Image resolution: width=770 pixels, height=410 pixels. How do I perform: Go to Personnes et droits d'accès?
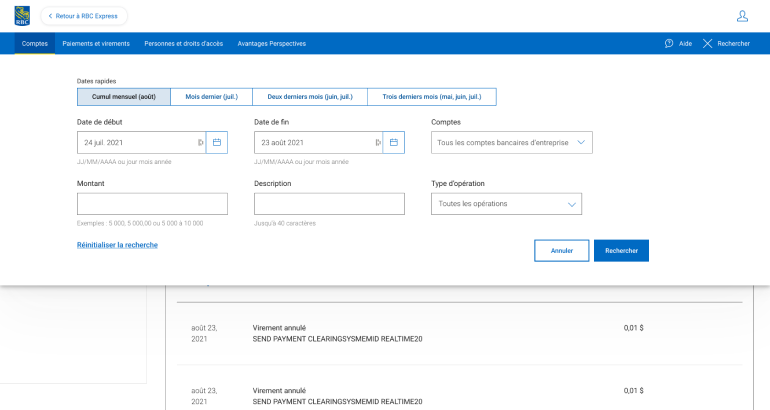coord(184,44)
